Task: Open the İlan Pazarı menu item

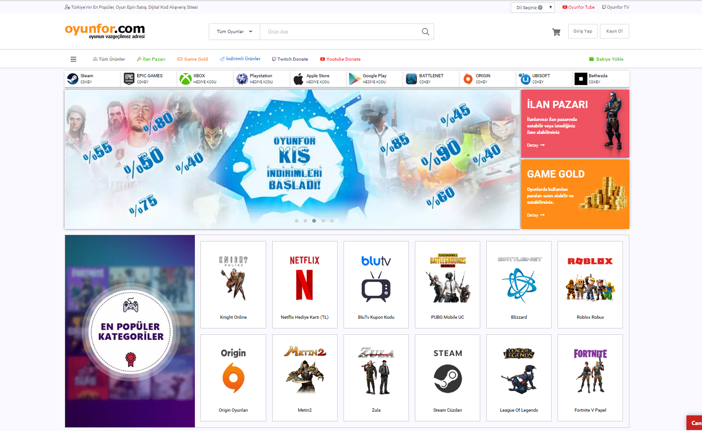Action: point(151,59)
